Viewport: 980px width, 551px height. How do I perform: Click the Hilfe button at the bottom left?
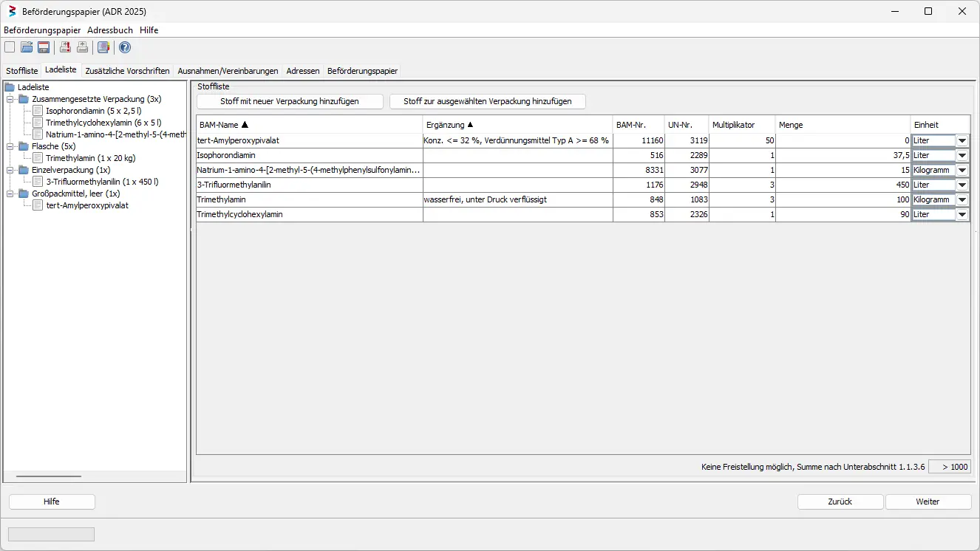(x=52, y=502)
